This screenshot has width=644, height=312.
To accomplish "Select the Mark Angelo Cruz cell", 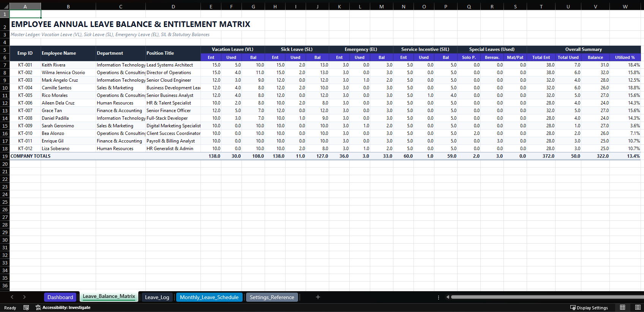I will (x=68, y=80).
